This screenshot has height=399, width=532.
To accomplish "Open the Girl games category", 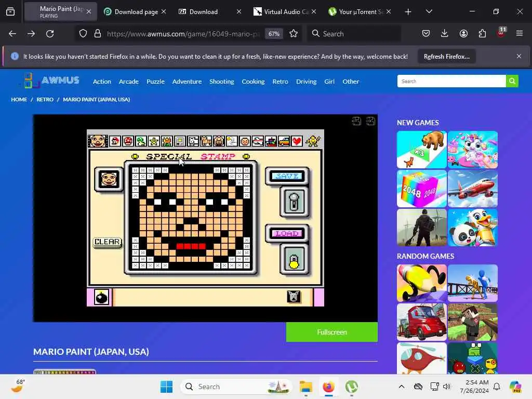I will tap(329, 82).
